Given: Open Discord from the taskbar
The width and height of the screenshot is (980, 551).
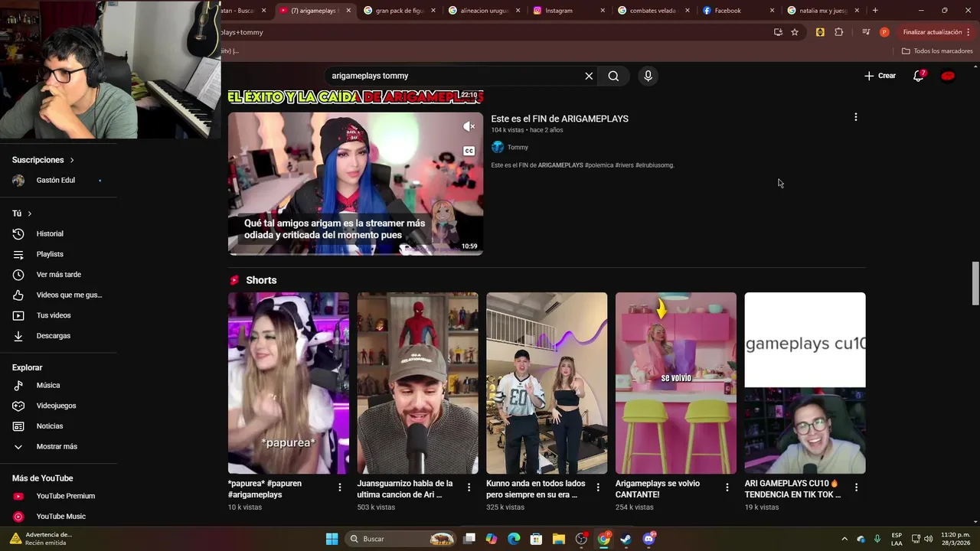Looking at the screenshot, I should tap(649, 539).
